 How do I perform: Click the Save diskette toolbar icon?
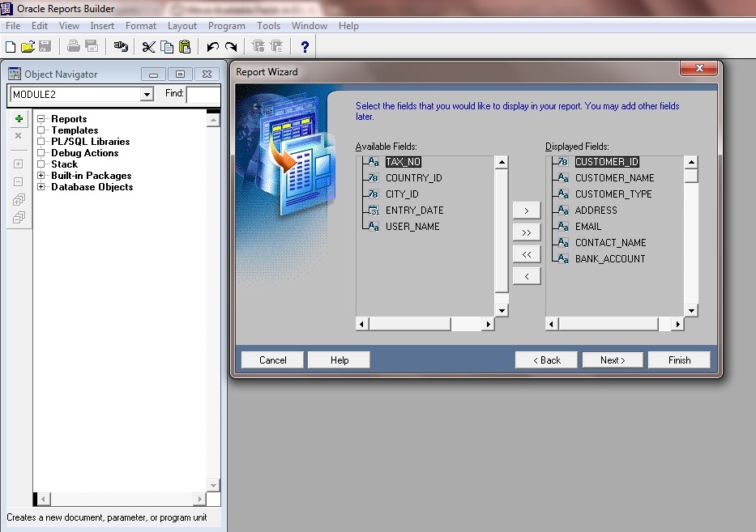[x=45, y=47]
